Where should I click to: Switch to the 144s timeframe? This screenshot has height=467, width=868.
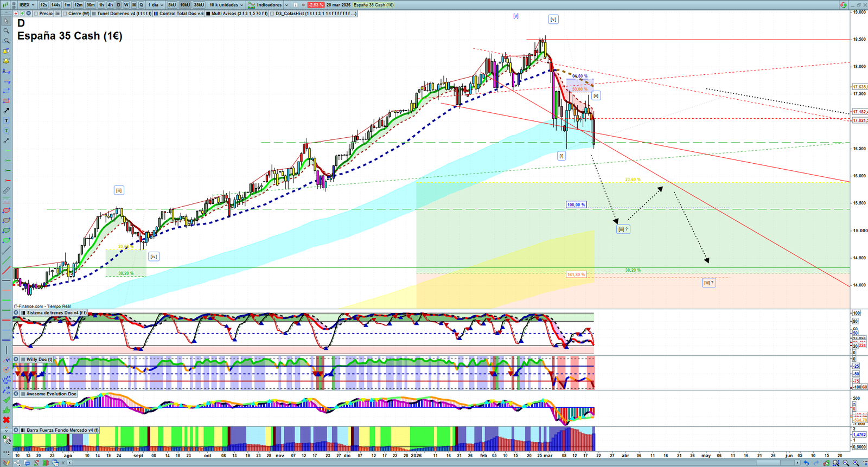coord(56,5)
